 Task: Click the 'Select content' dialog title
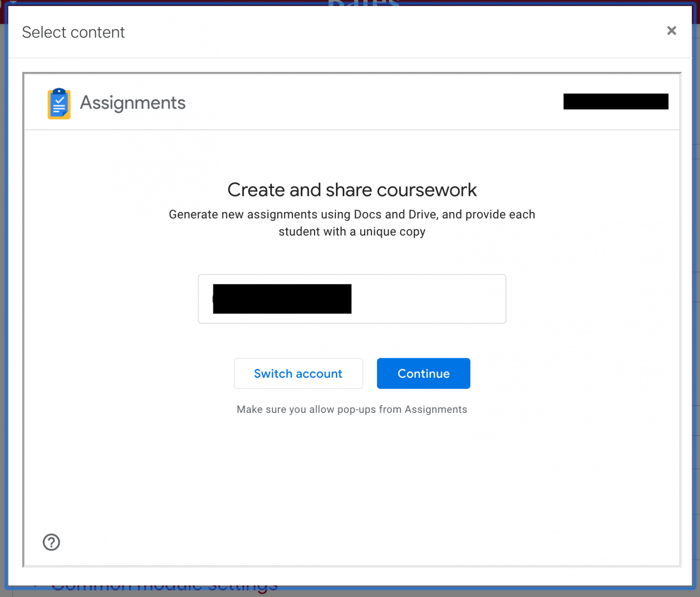coord(73,32)
